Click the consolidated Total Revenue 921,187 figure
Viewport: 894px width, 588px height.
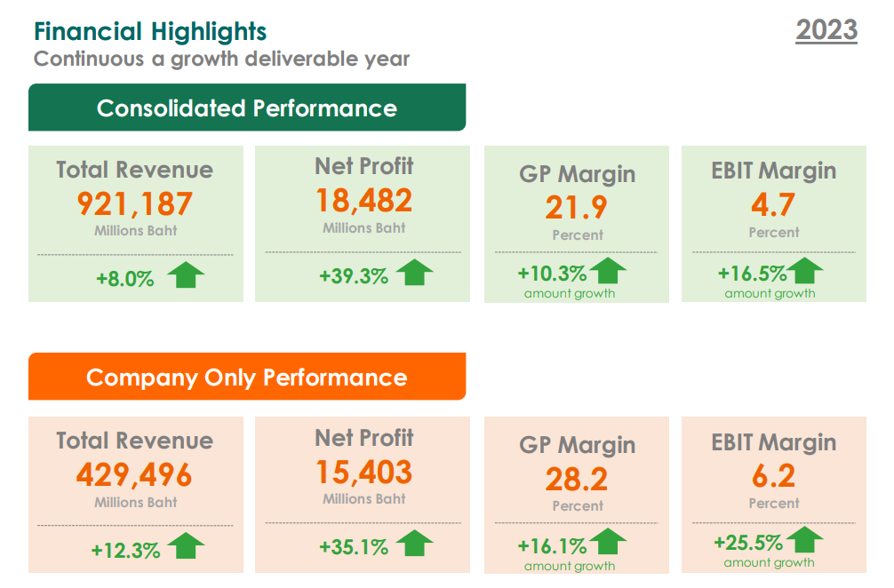[135, 203]
